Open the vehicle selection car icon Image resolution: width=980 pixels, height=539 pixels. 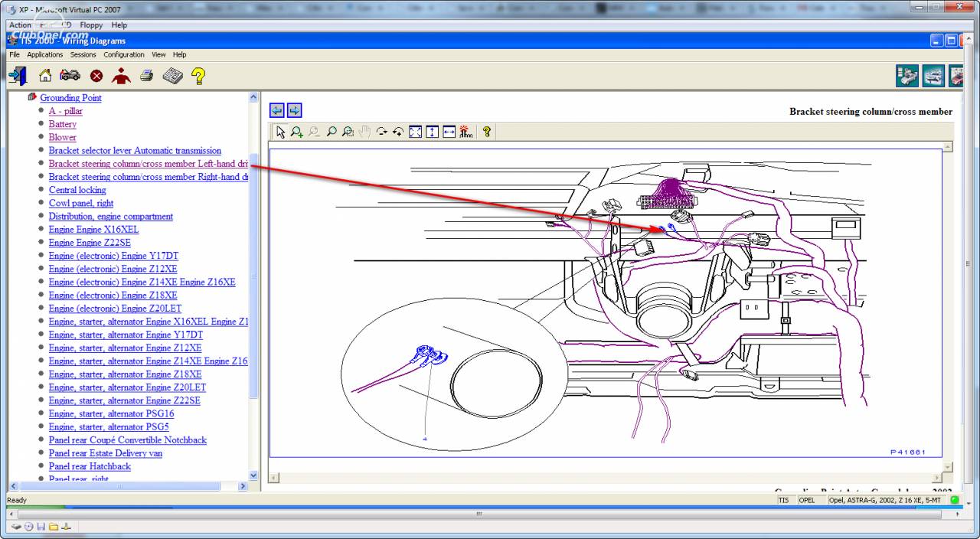coord(70,76)
